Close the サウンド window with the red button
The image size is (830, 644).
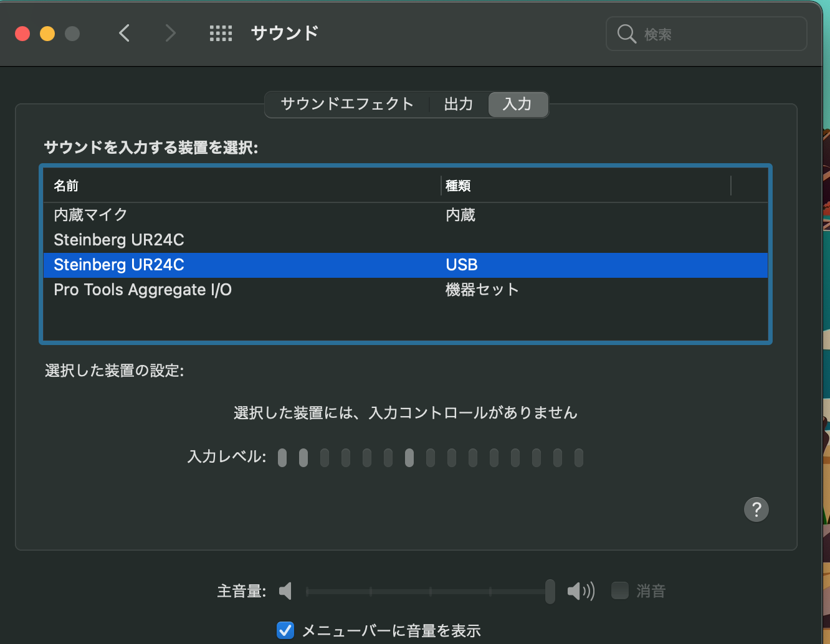[22, 34]
